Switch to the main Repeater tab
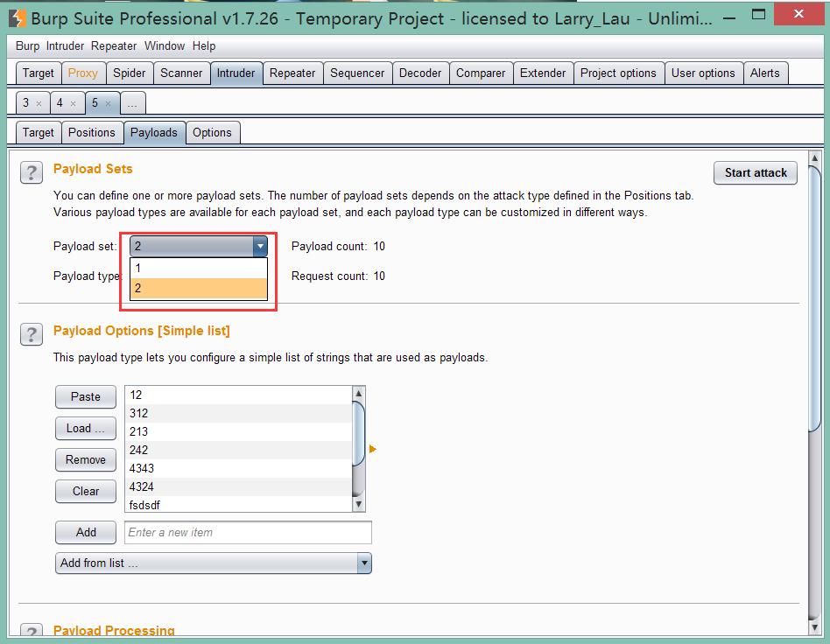 point(292,73)
